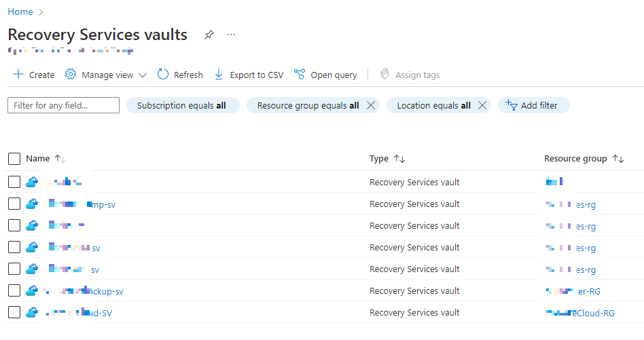Image resolution: width=644 pixels, height=340 pixels.
Task: Click vault cloud icon in fifth row
Action: pyautogui.click(x=32, y=269)
